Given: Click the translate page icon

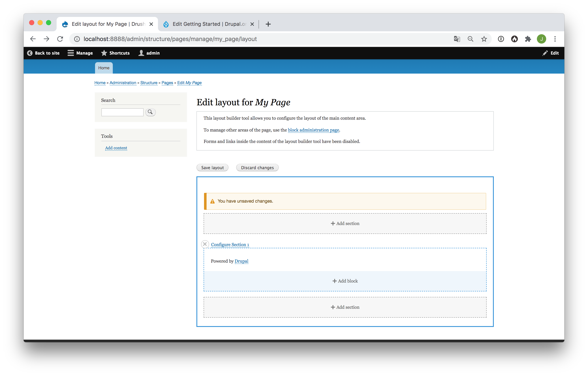Looking at the screenshot, I should tap(457, 39).
